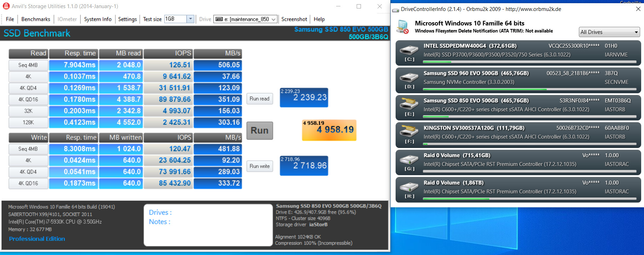
Task: Click the Read 4K QD4 test button
Action: (28, 88)
